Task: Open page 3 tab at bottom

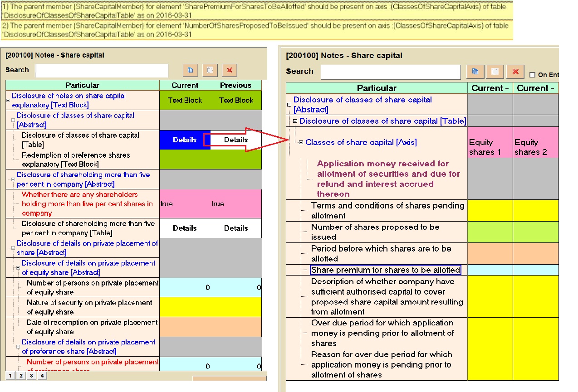Action: [x=31, y=376]
